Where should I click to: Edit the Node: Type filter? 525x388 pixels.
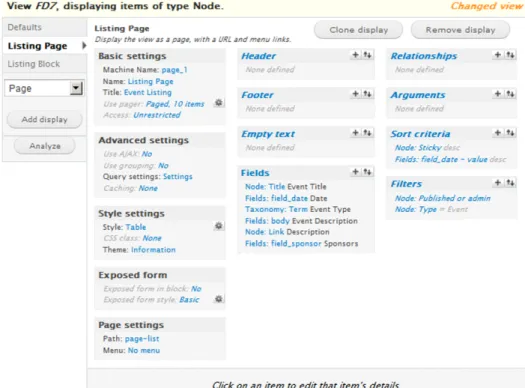coord(416,209)
